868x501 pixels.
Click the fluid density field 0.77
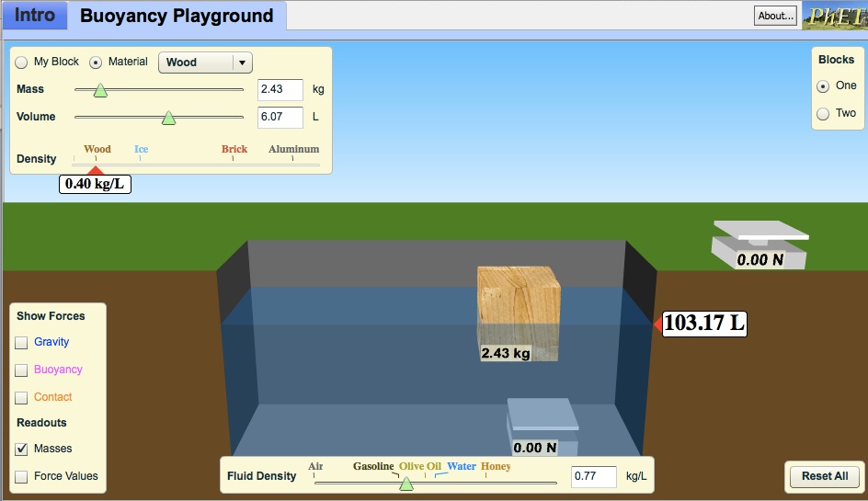click(593, 477)
